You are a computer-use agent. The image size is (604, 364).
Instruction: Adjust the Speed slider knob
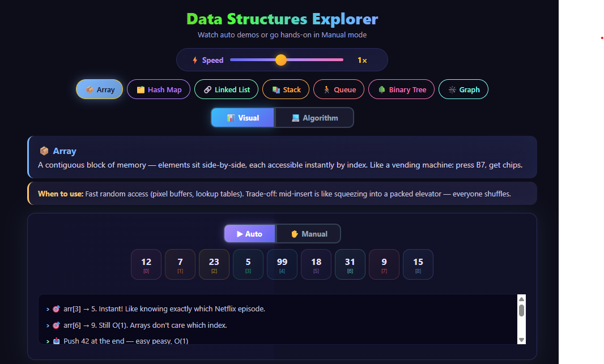tap(282, 59)
